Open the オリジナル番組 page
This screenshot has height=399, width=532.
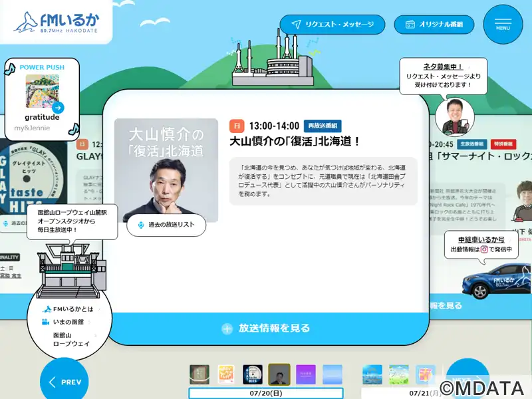[x=434, y=25]
